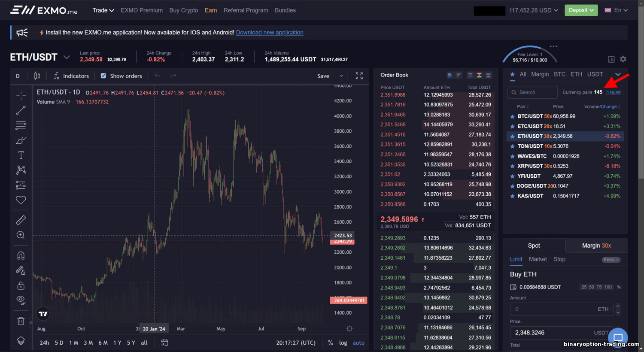Focus the currency pairs Search field

click(x=532, y=92)
